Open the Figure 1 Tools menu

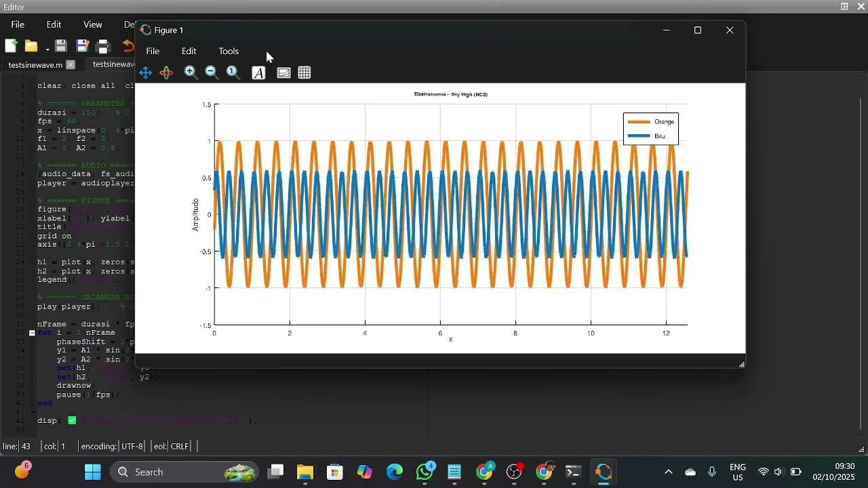tap(229, 52)
